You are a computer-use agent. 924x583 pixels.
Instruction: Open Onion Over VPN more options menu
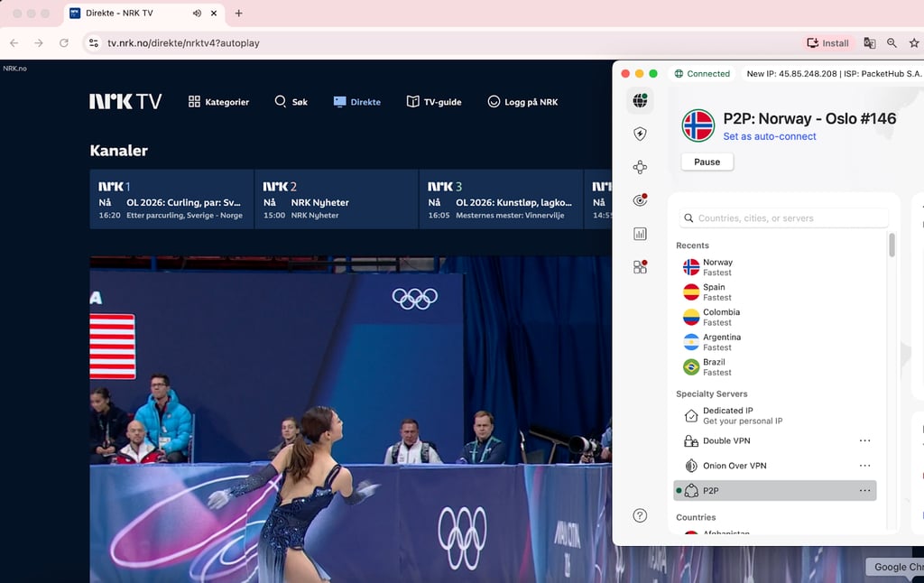click(x=864, y=466)
